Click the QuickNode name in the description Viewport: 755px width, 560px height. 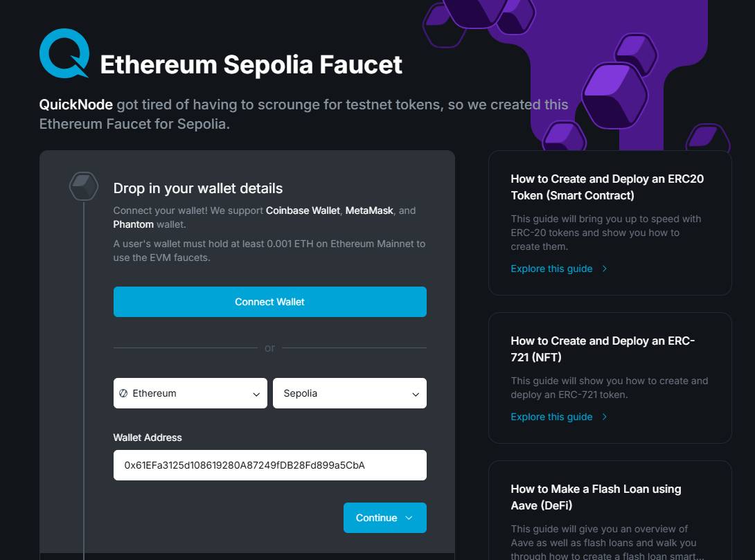tap(75, 105)
